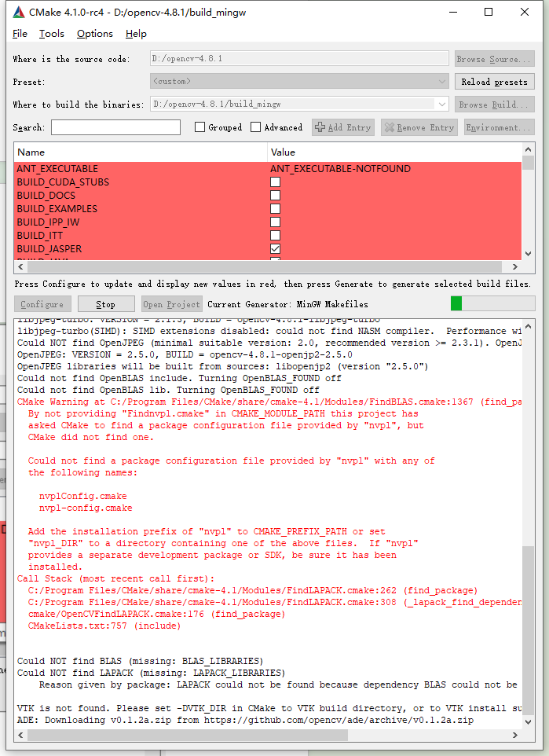Toggle BUILD_DOCS checkbox
549x756 pixels.
click(275, 195)
